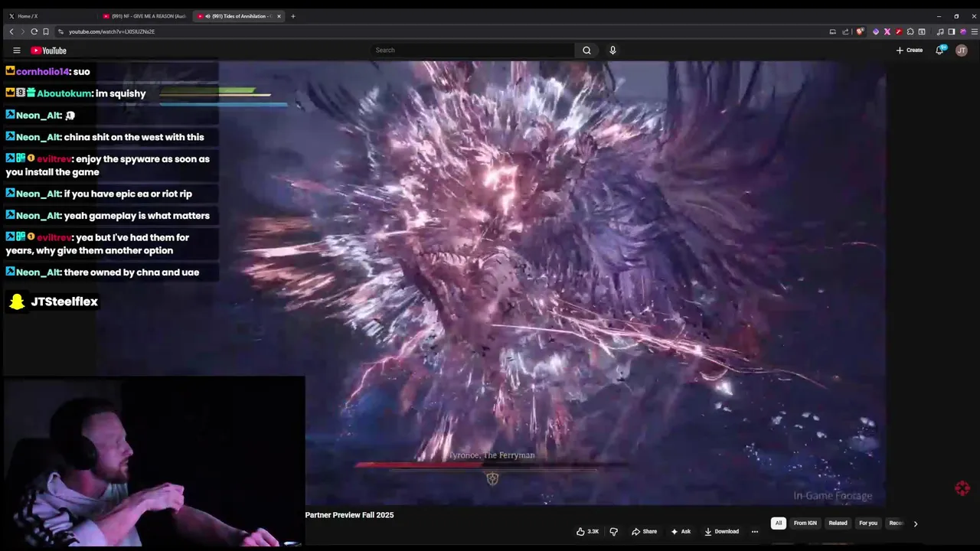Viewport: 980px width, 551px height.
Task: Like the video showing 3.3K
Action: (x=587, y=531)
